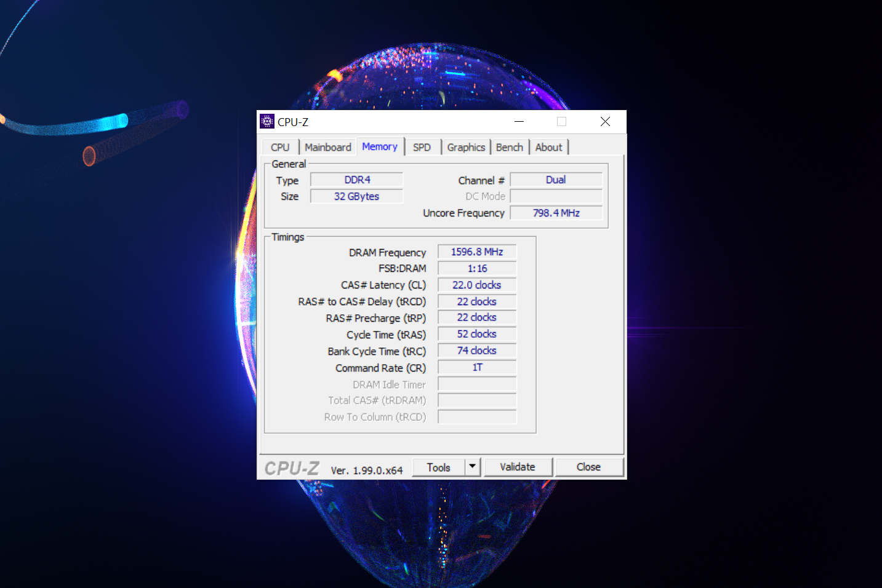Click the FSB:DRAM label
The width and height of the screenshot is (882, 588).
(402, 269)
